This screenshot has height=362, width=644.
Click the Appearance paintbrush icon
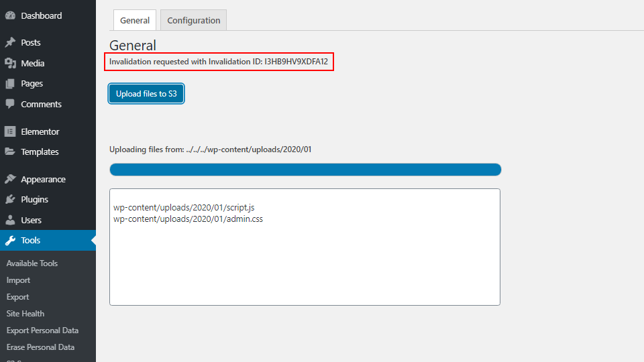click(10, 179)
